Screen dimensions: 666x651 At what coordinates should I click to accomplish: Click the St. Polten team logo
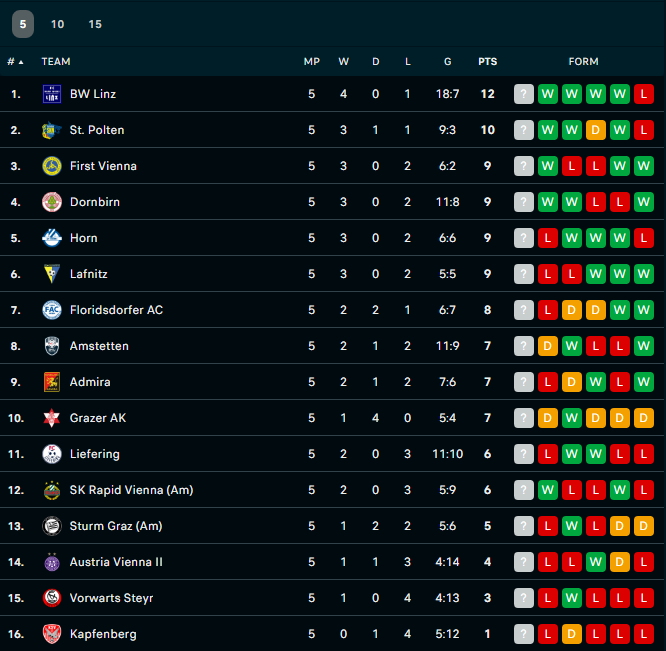pos(52,130)
